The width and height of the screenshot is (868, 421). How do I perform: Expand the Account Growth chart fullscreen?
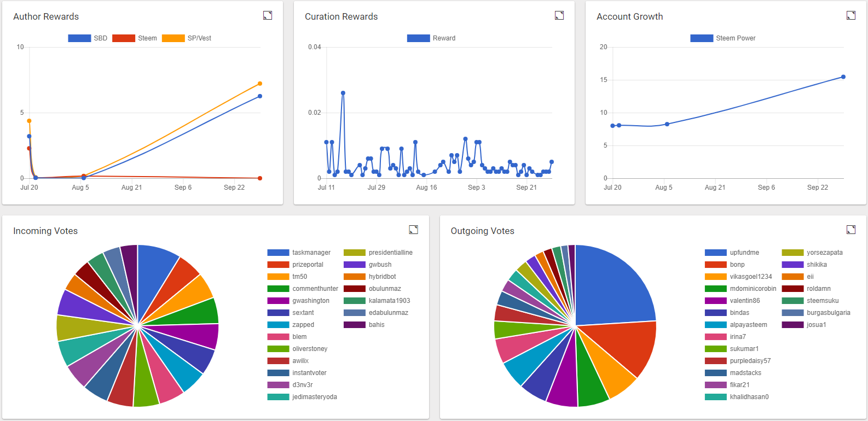click(x=851, y=15)
